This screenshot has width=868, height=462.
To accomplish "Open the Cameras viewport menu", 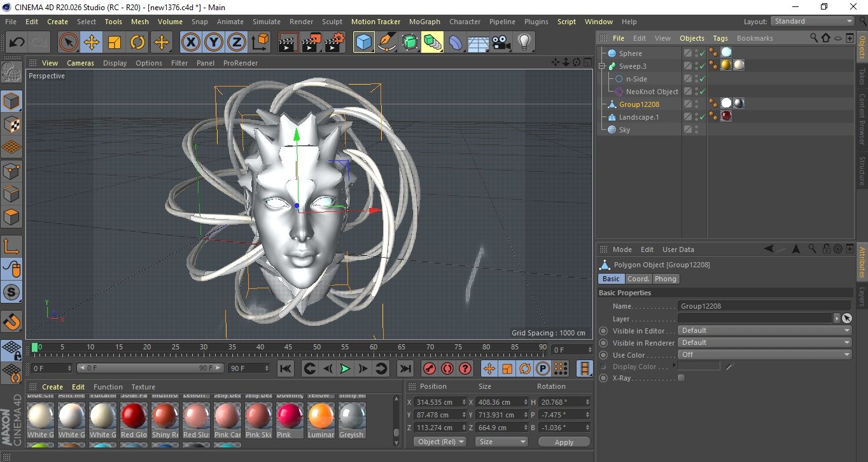I will tap(80, 63).
